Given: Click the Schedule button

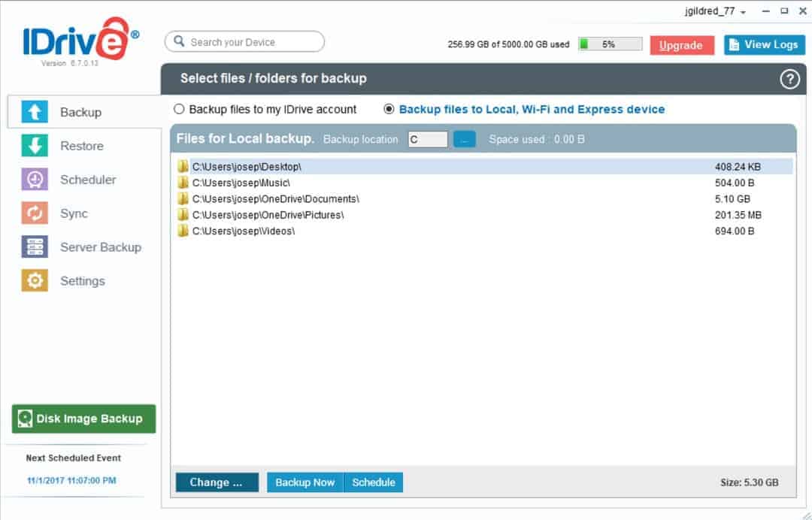Looking at the screenshot, I should click(374, 482).
